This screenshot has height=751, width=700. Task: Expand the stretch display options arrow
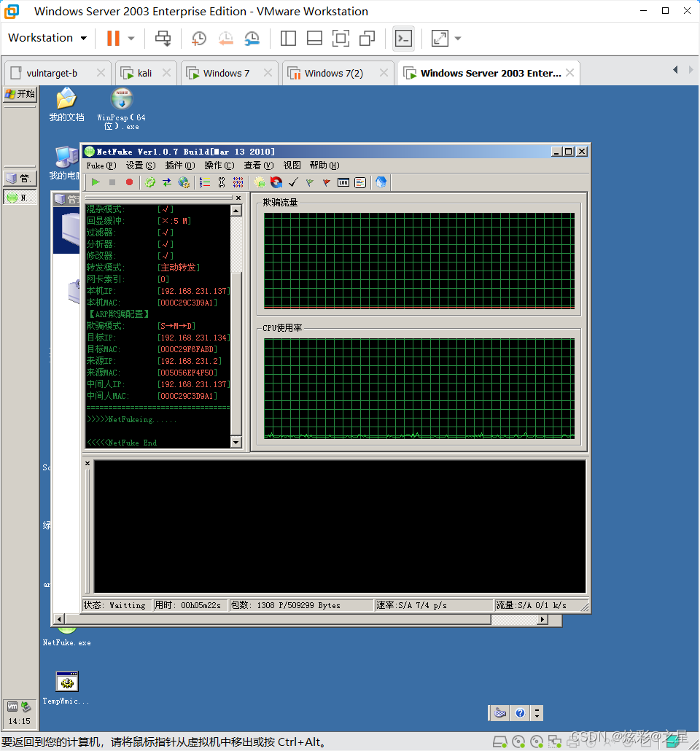458,39
